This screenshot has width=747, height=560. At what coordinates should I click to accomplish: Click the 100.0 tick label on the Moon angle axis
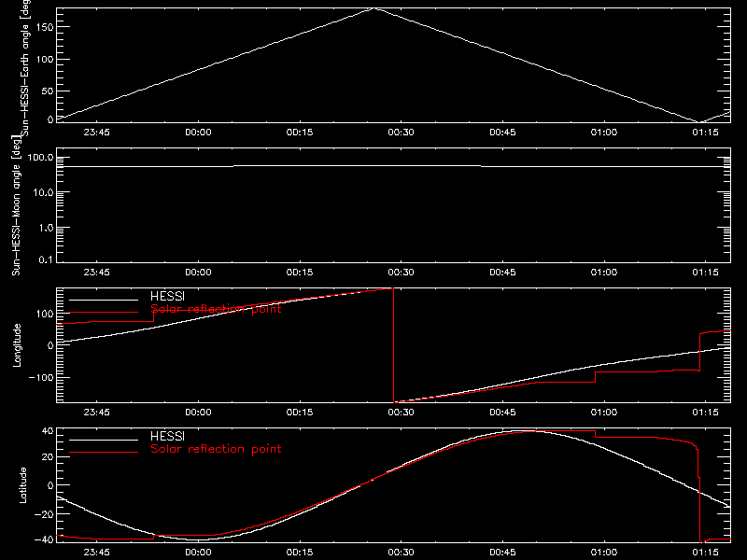pos(40,157)
